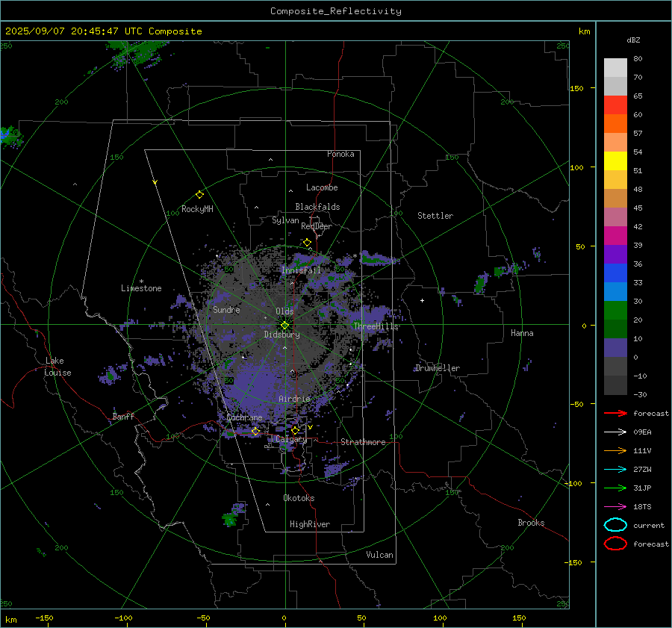Click the yellow diamond marker beside RockyMH
The image size is (672, 628).
[x=199, y=195]
